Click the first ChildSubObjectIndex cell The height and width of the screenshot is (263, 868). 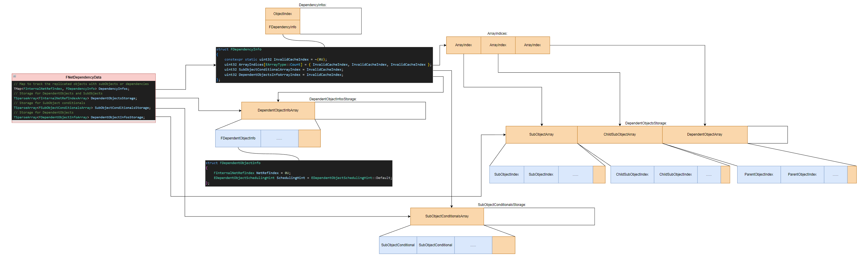[x=632, y=174]
